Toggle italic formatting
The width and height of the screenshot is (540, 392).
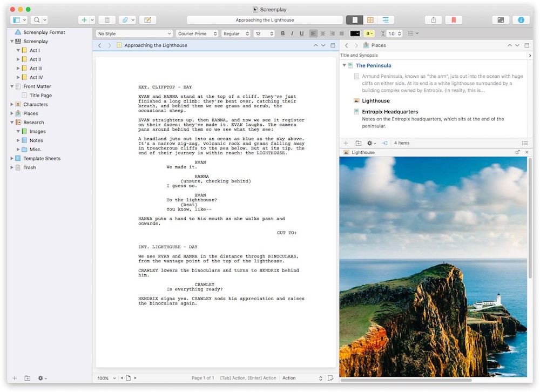point(292,33)
